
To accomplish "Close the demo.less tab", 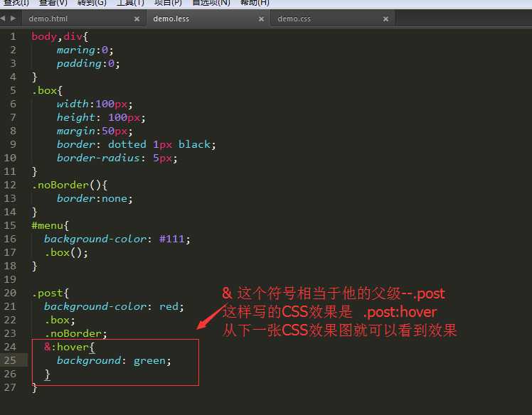I will point(261,19).
